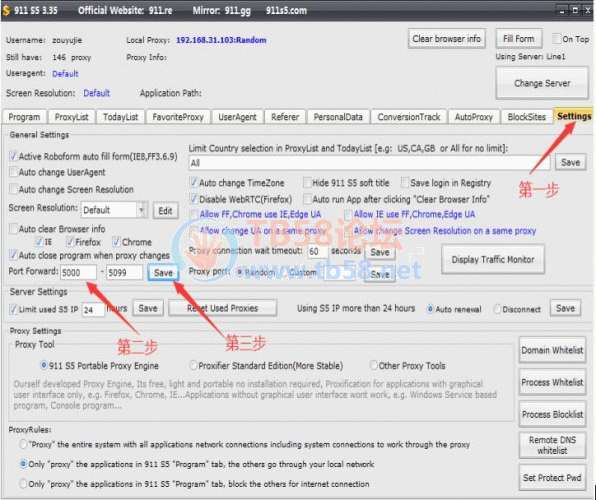This screenshot has width=596, height=500.
Task: Click the Reset Used Proxies button
Action: click(x=222, y=308)
